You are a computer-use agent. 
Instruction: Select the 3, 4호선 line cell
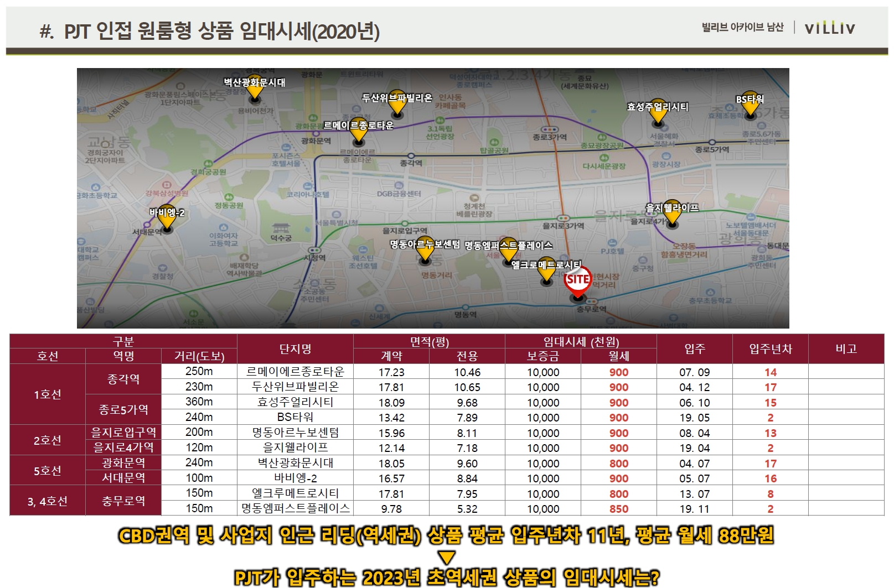pos(48,501)
